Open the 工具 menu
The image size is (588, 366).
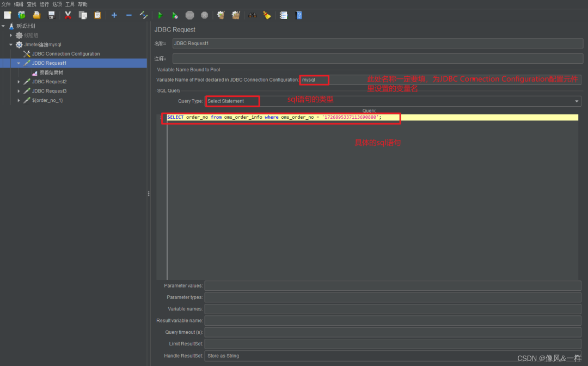click(70, 4)
